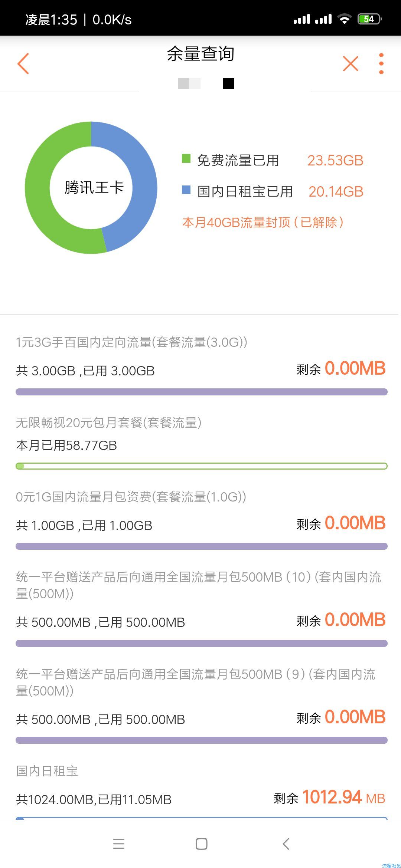The height and width of the screenshot is (868, 401).
Task: Tap the orange back arrow icon
Action: click(x=23, y=63)
